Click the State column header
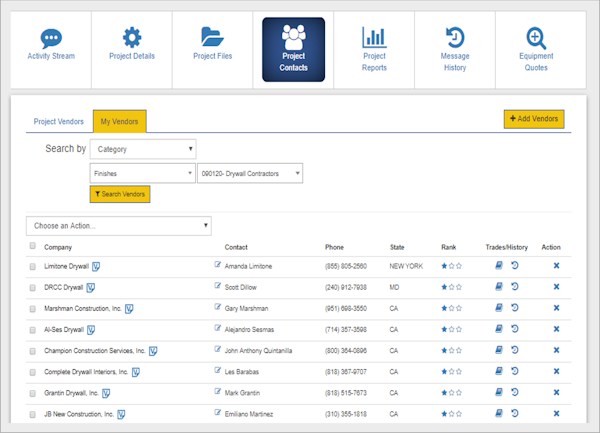 pos(397,247)
